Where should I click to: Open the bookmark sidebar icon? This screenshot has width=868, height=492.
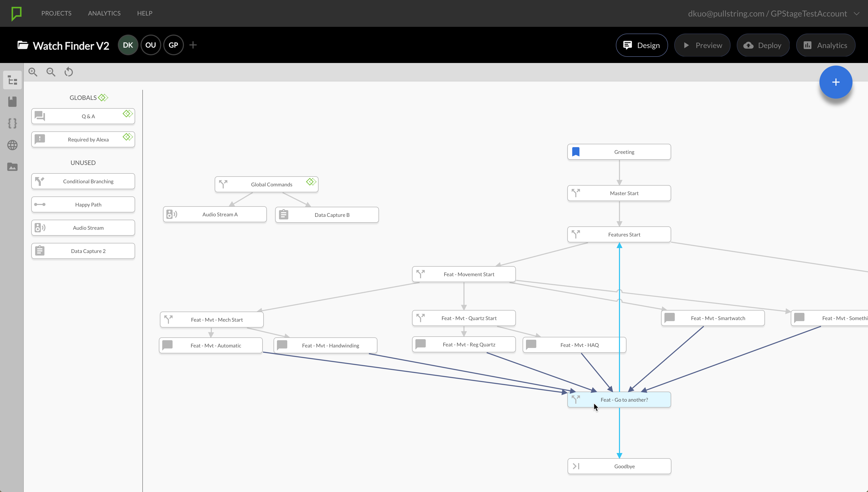pos(12,102)
